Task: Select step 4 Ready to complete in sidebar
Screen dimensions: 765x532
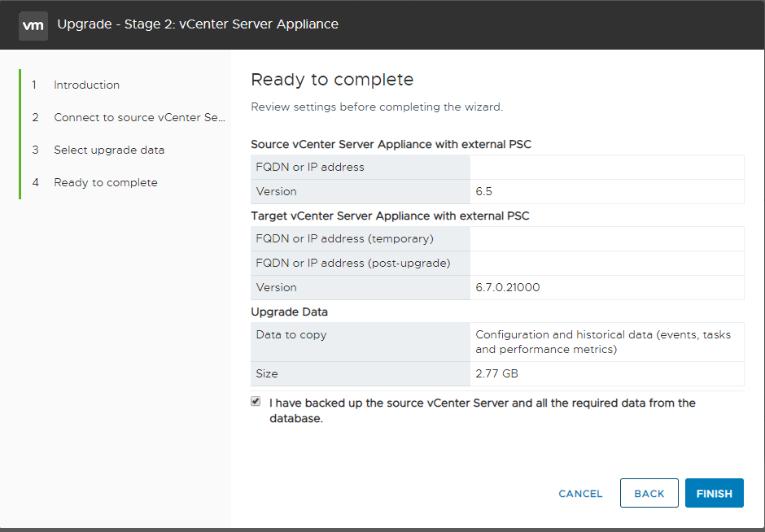Action: tap(106, 182)
